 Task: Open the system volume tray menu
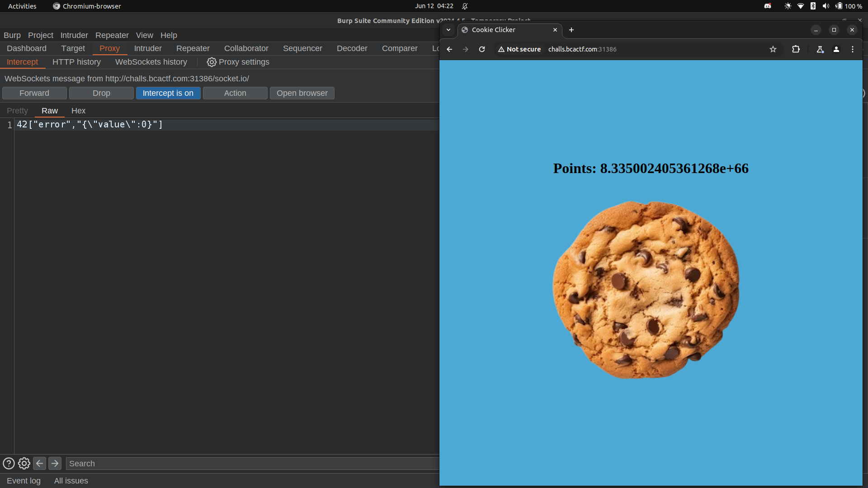tap(826, 6)
